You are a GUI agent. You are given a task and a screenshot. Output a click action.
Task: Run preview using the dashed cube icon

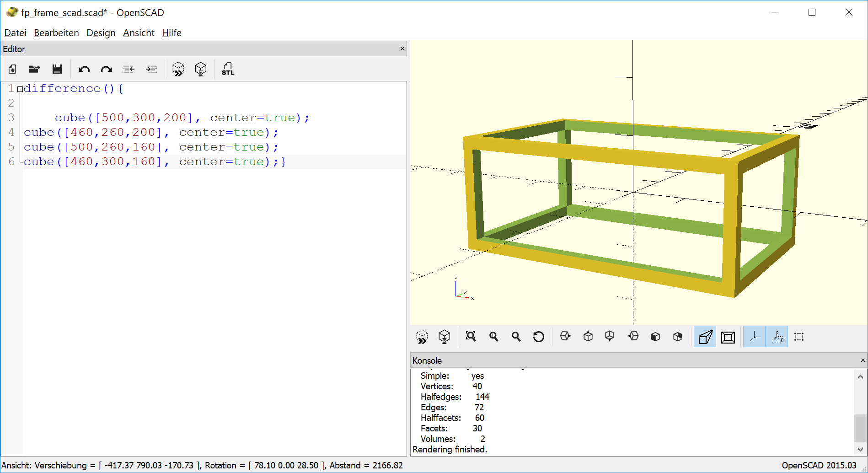[178, 69]
